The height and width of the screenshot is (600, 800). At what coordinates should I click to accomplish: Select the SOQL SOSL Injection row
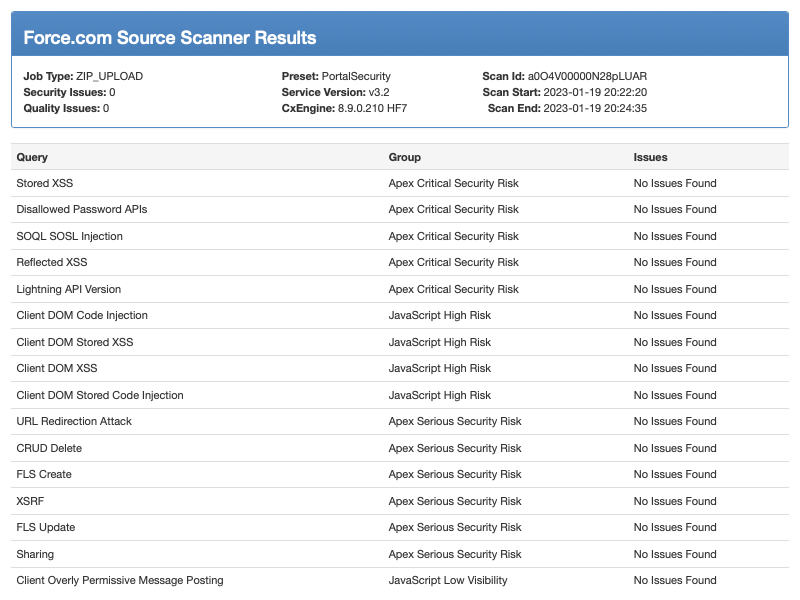click(x=400, y=236)
